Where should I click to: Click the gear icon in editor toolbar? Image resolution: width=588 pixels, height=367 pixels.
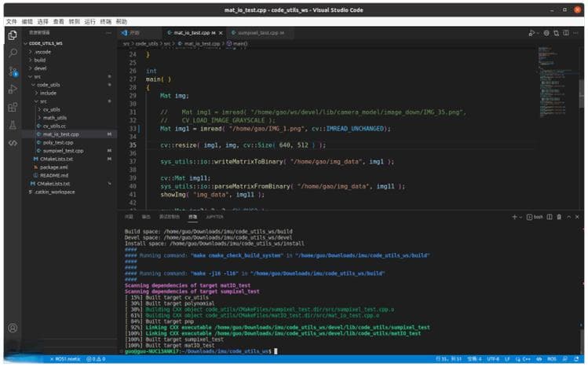point(546,33)
